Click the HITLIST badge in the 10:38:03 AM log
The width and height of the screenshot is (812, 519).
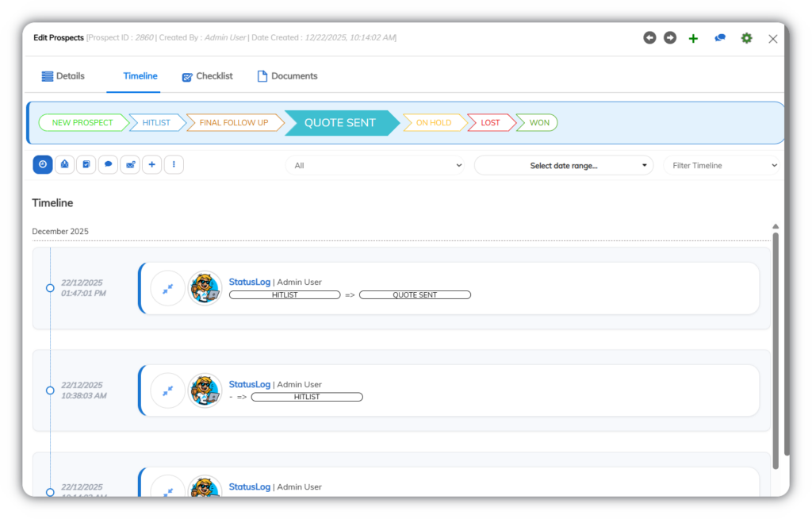coord(307,397)
